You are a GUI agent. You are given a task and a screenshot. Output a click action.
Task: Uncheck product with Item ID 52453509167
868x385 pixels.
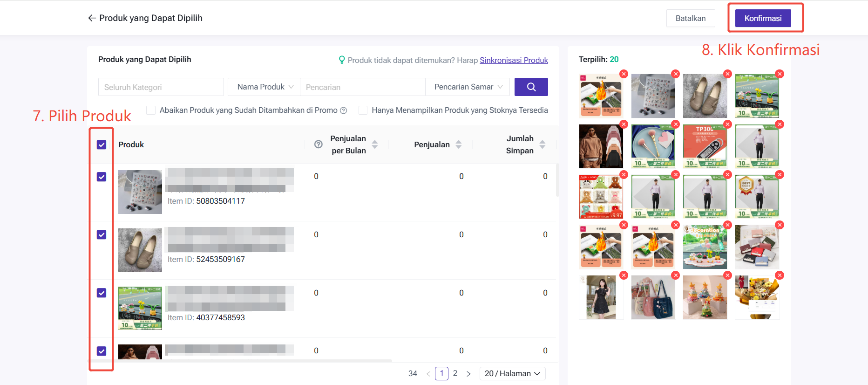coord(102,234)
